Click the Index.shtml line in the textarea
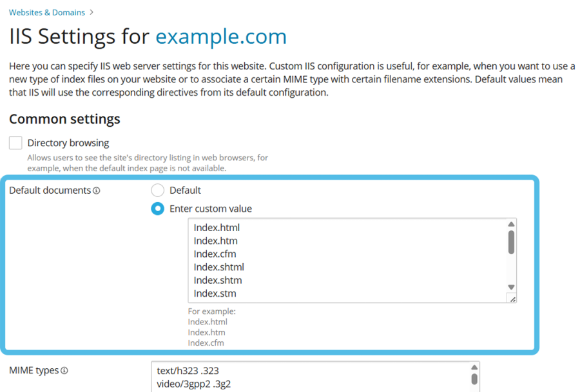 click(219, 267)
